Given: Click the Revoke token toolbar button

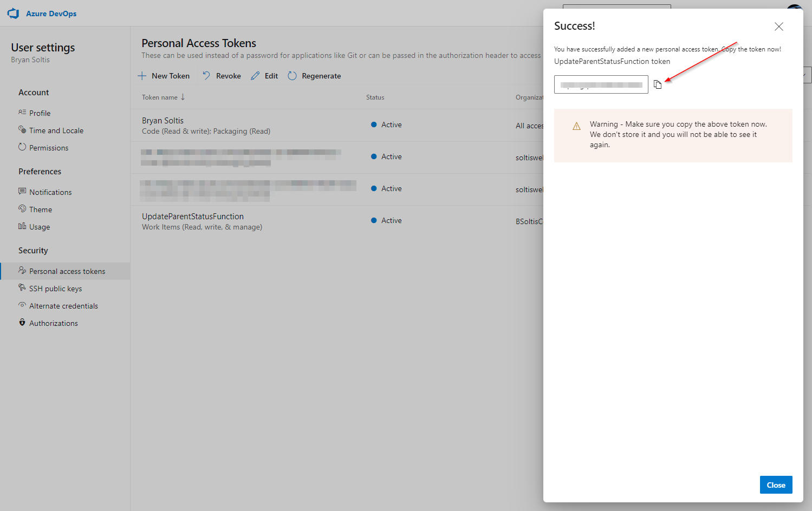Looking at the screenshot, I should (x=222, y=76).
